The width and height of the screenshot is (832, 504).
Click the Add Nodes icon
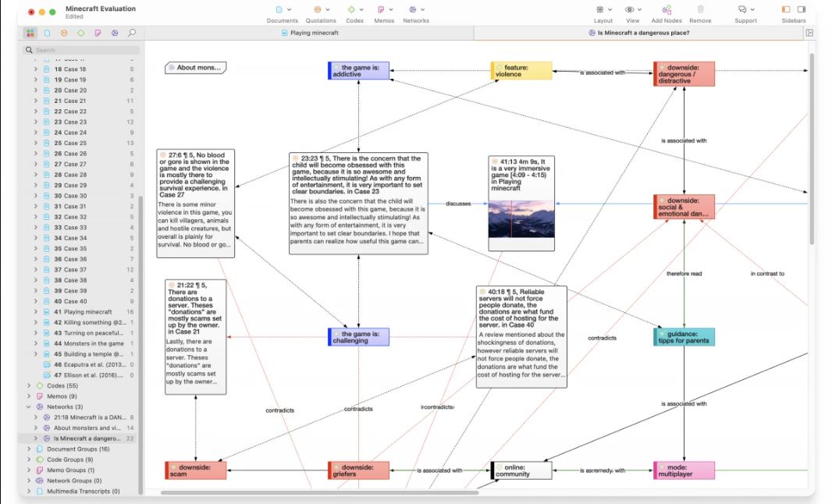667,9
